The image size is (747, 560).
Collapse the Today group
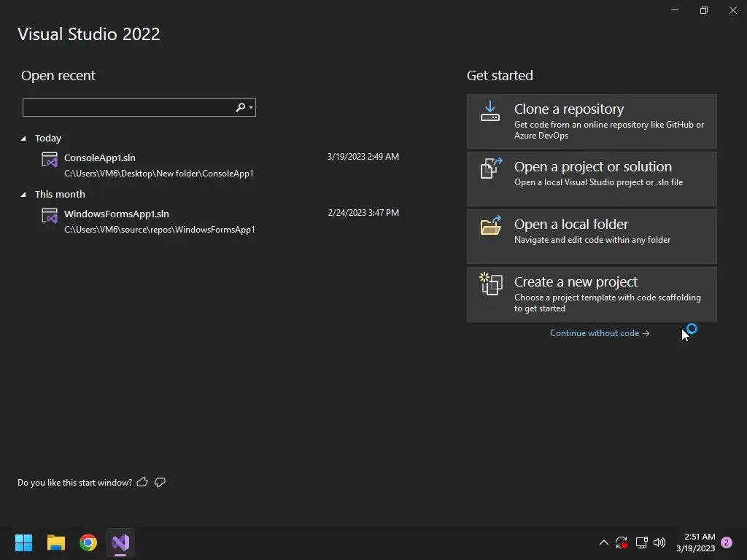point(23,139)
